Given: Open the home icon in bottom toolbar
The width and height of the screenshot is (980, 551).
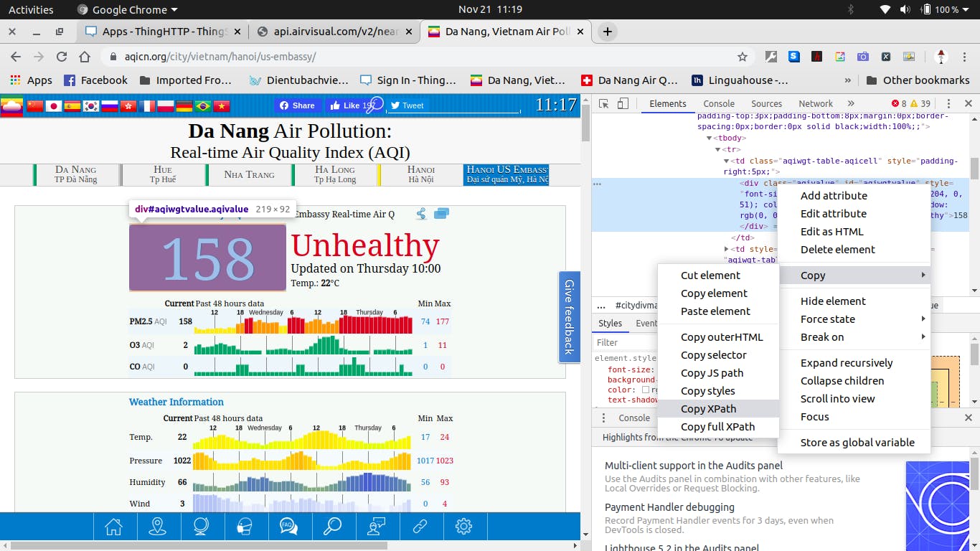Looking at the screenshot, I should [x=113, y=527].
